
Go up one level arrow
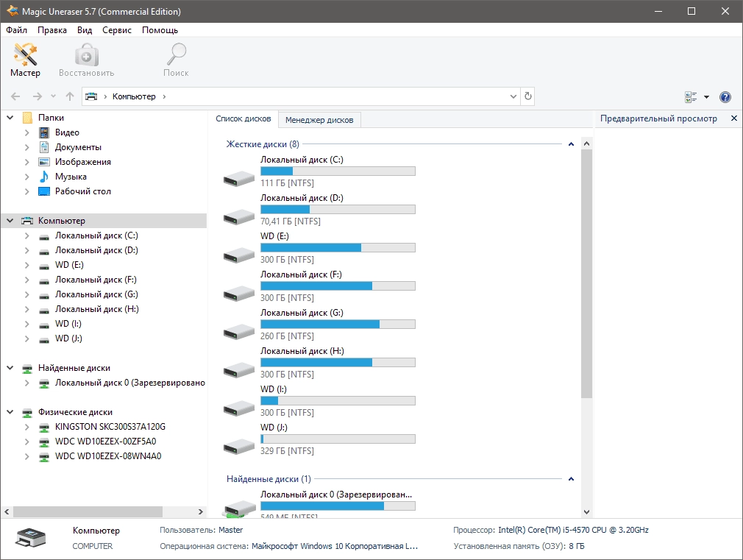(70, 96)
